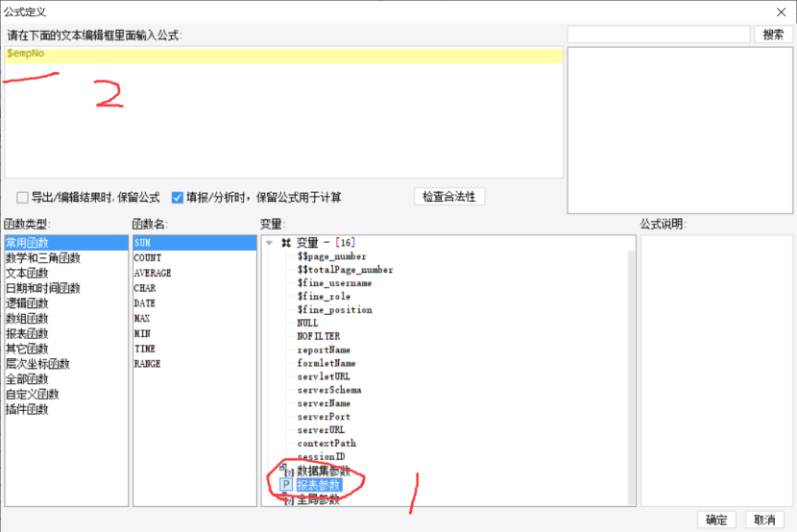This screenshot has height=532, width=797.
Task: Click the formula text editor containing $empNo
Action: [x=283, y=112]
